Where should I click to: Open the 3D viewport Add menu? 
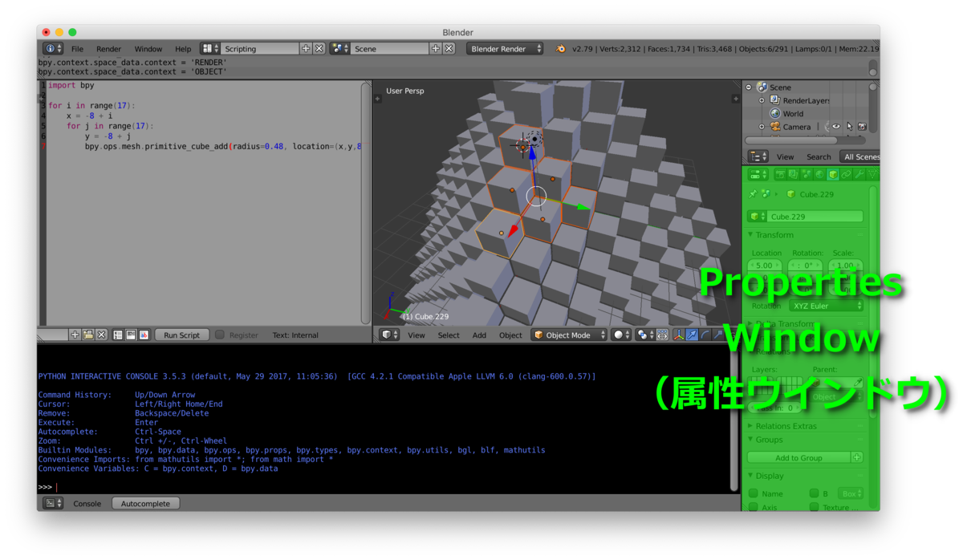coord(479,335)
